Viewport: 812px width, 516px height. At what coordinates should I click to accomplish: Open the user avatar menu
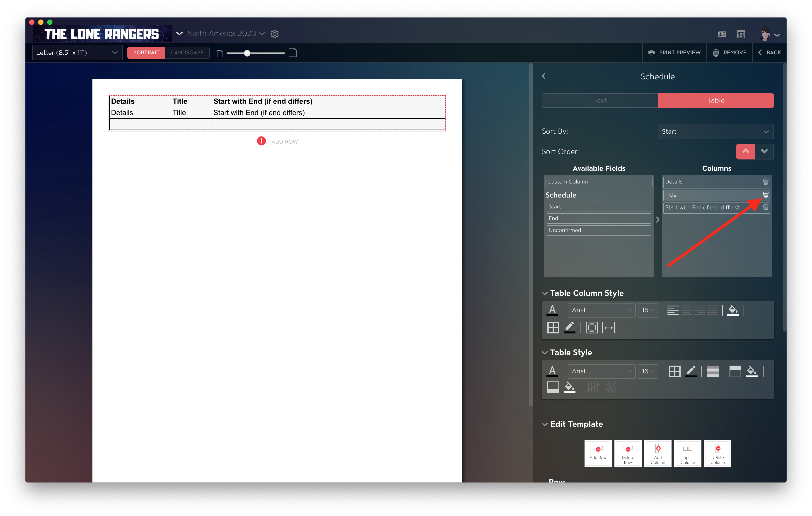click(x=769, y=34)
